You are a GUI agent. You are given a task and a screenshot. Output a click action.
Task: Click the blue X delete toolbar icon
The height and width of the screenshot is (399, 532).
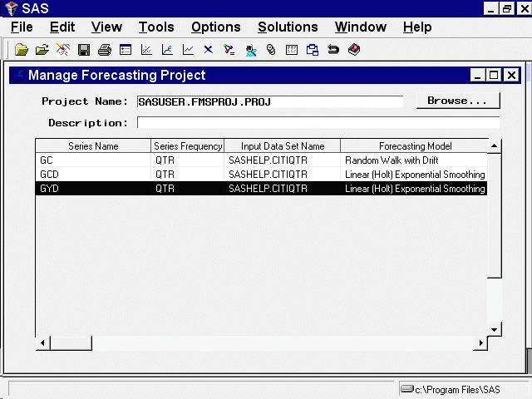point(209,50)
